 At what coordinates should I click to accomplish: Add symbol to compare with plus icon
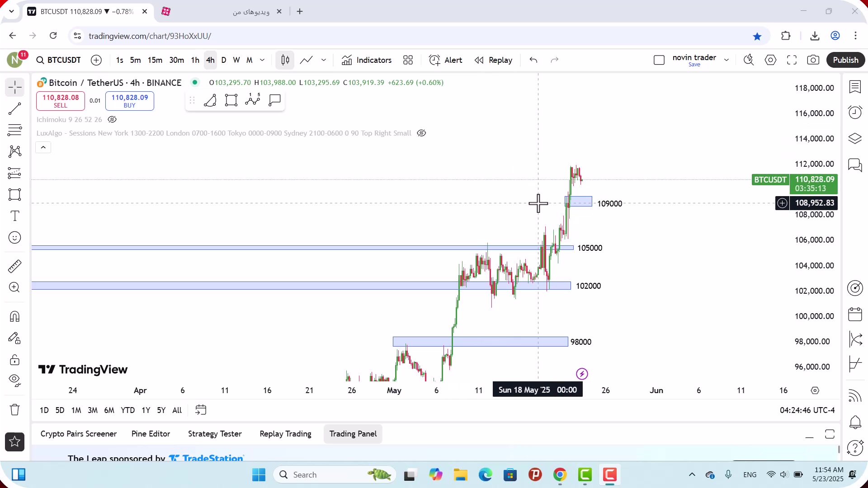[96, 60]
